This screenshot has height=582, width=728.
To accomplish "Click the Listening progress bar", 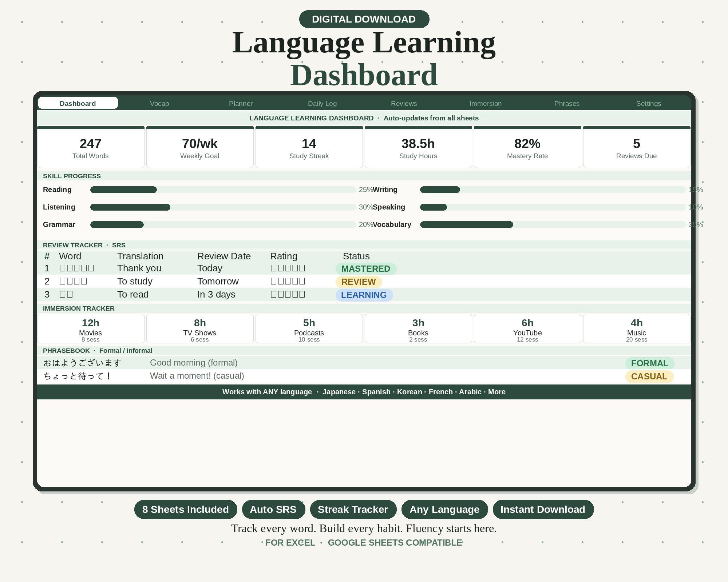I will pyautogui.click(x=223, y=207).
